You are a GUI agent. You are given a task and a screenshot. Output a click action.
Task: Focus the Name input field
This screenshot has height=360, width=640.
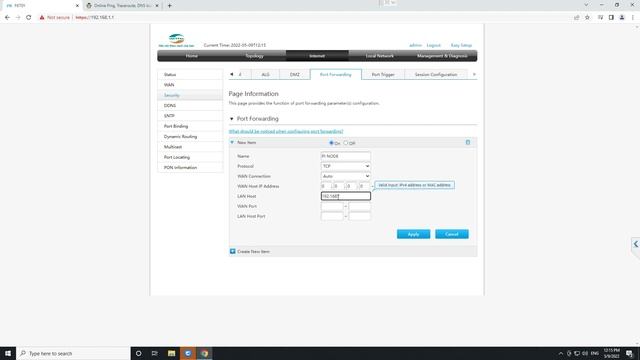346,156
